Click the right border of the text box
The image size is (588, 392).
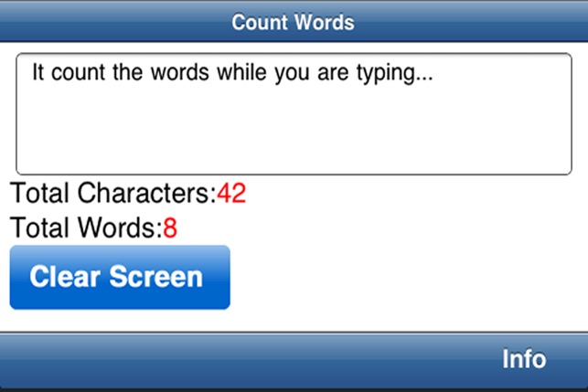tap(572, 114)
